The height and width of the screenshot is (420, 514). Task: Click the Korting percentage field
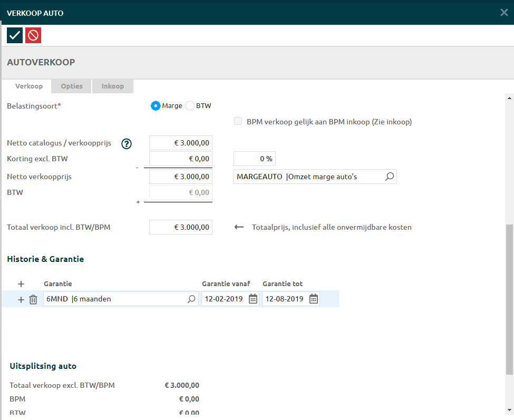[x=255, y=159]
